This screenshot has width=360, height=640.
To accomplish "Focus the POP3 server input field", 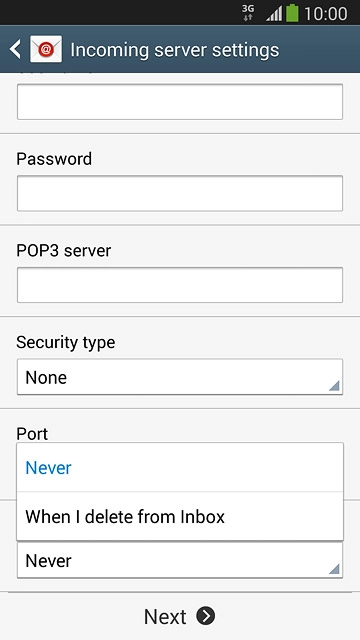I will [180, 285].
